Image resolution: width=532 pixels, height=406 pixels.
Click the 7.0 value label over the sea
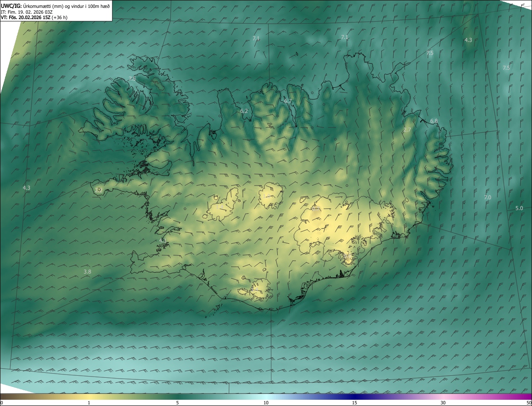point(488,198)
